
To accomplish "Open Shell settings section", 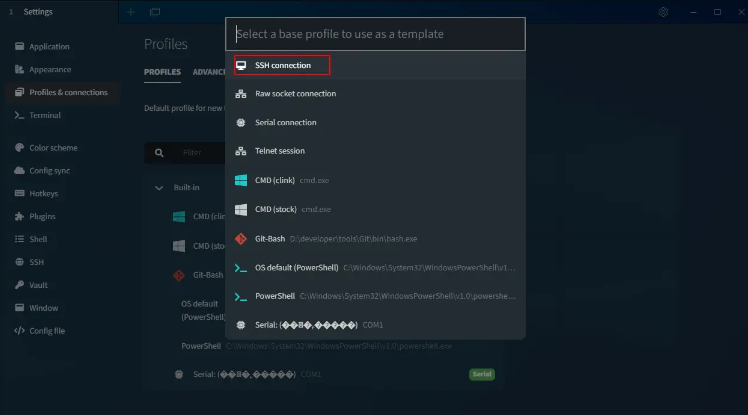I will coord(62,239).
